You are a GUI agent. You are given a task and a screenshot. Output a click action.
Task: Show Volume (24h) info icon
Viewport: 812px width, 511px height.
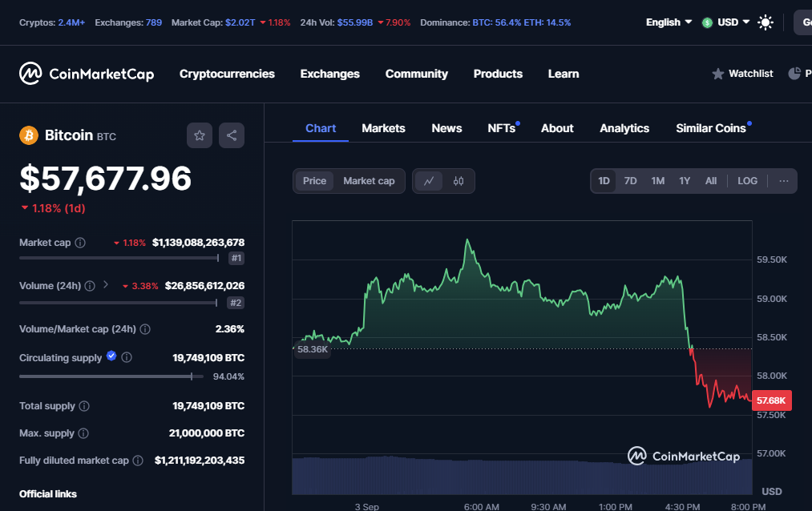coord(90,286)
